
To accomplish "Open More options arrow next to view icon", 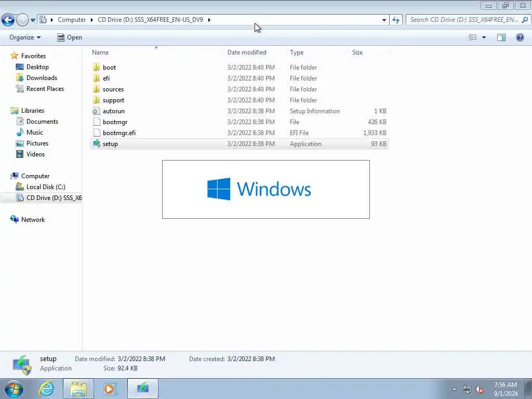I will coord(484,37).
